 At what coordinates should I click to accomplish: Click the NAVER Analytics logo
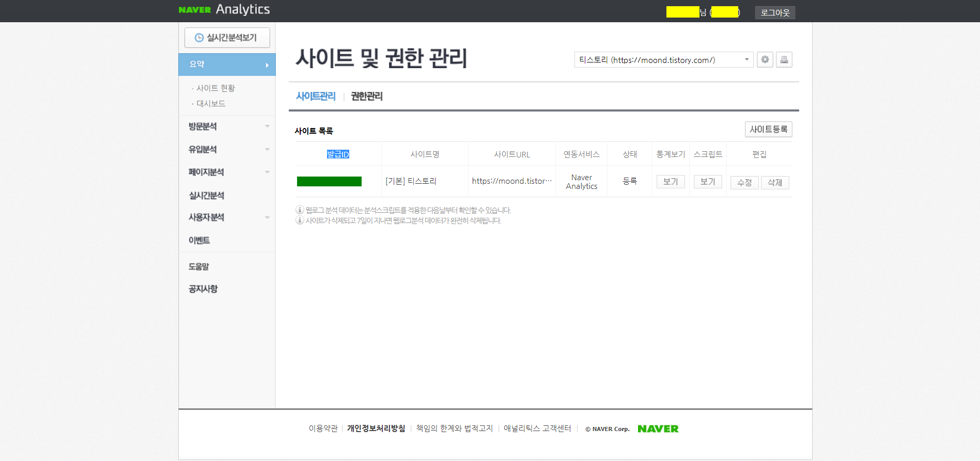coord(224,10)
